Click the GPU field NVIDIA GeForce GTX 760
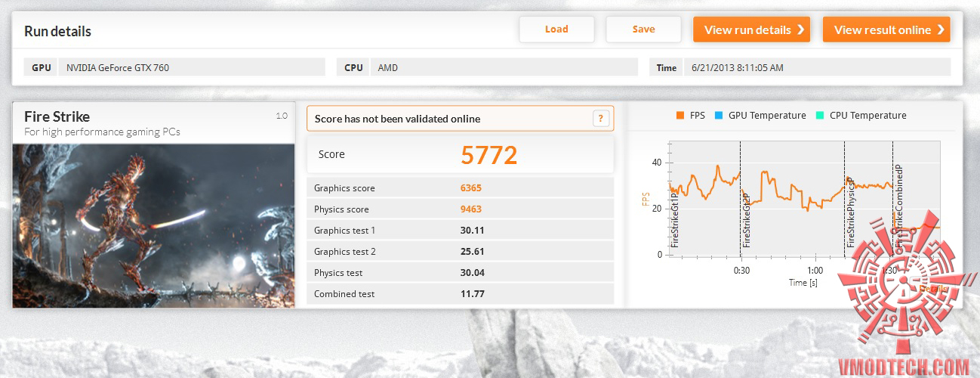The height and width of the screenshot is (378, 980). (x=192, y=67)
